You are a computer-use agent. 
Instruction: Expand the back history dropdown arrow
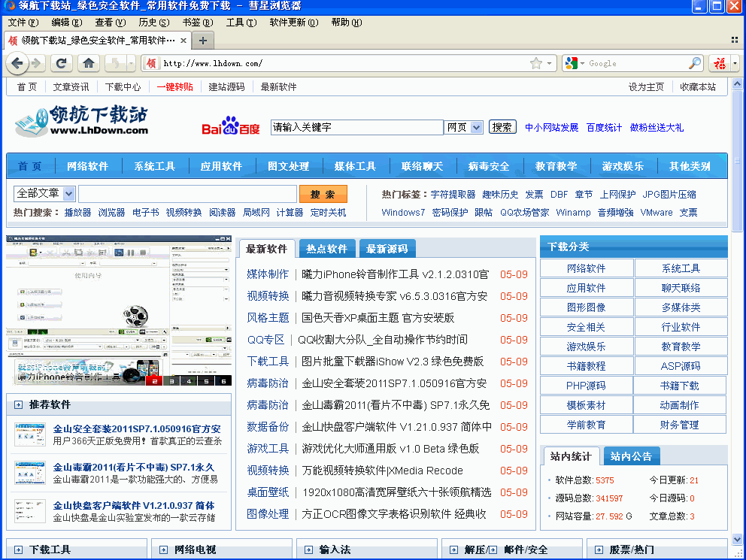[132, 62]
